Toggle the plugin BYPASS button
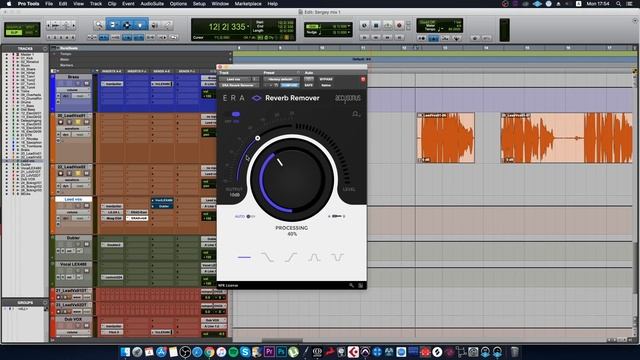Screen dimensions: 640x360 pyautogui.click(x=326, y=79)
